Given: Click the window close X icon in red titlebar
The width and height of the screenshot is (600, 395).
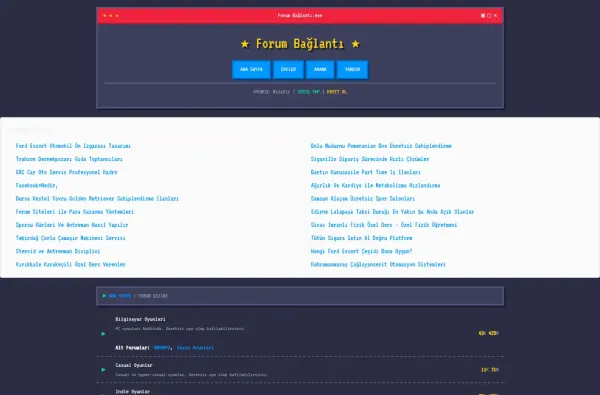Looking at the screenshot, I should [x=495, y=16].
